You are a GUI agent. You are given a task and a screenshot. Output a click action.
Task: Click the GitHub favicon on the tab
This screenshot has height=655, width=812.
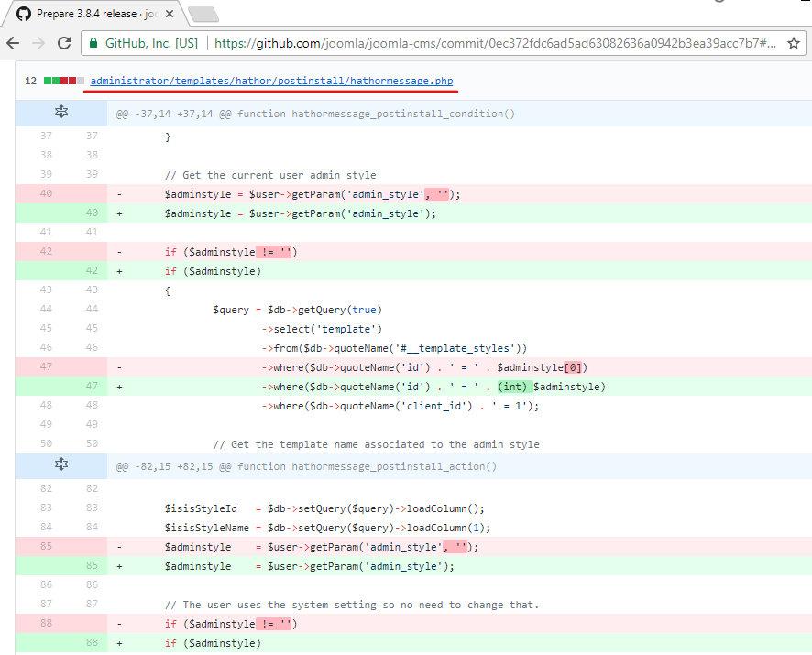(x=24, y=14)
